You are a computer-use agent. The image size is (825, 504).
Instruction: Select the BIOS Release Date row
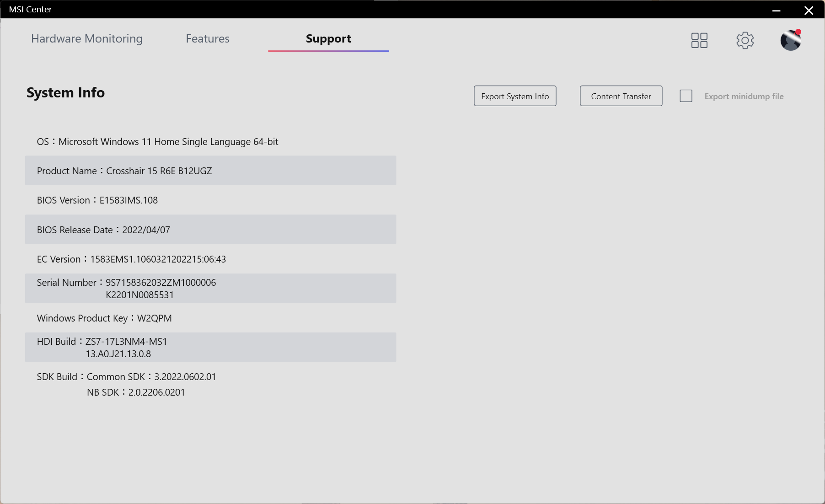pyautogui.click(x=210, y=230)
